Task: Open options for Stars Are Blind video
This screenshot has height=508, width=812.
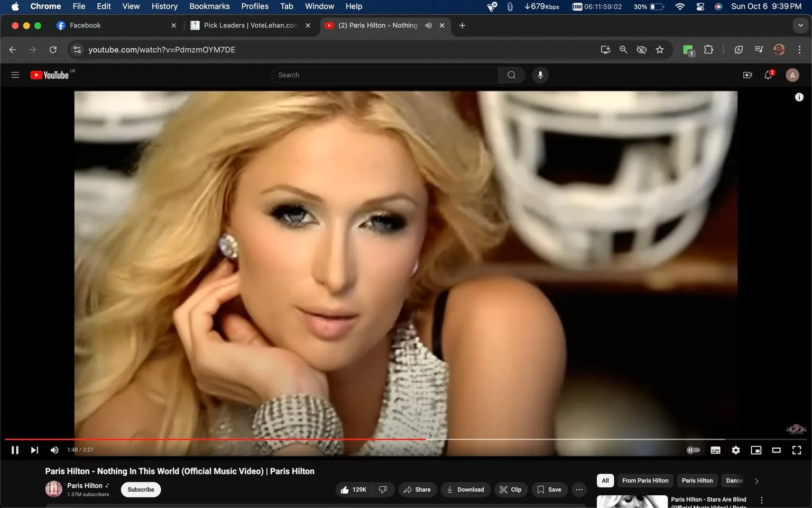Action: click(762, 500)
